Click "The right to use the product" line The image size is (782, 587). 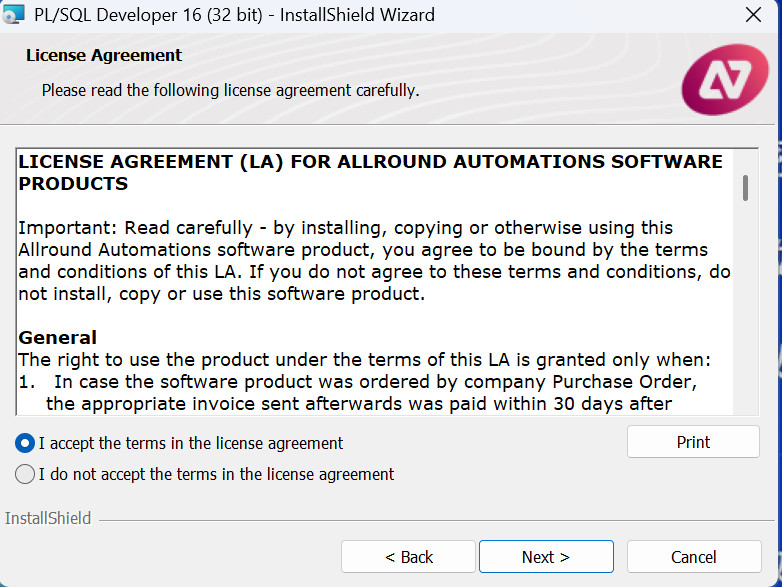click(364, 360)
